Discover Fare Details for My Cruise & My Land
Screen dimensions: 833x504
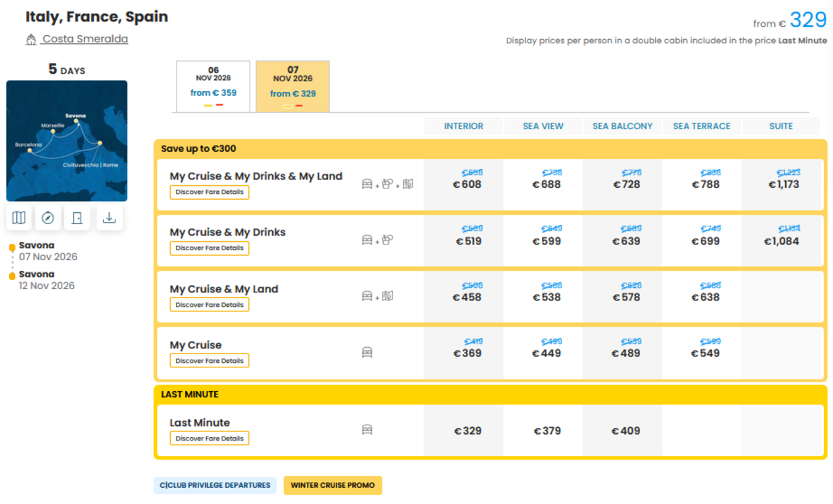pos(209,305)
